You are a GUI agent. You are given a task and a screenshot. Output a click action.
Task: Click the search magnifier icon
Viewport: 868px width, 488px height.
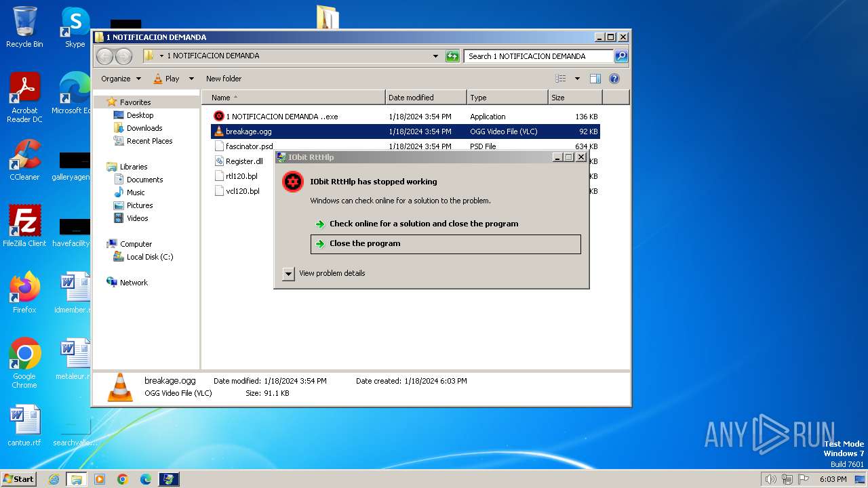[x=620, y=56]
